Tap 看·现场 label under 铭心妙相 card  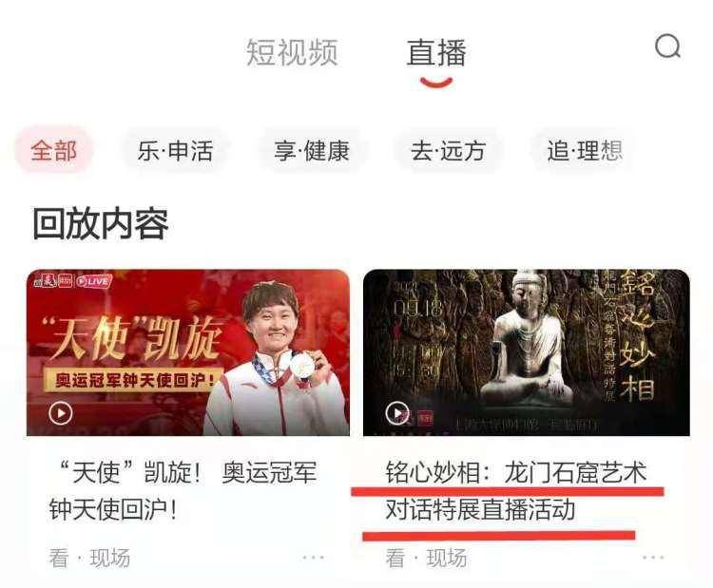(426, 558)
